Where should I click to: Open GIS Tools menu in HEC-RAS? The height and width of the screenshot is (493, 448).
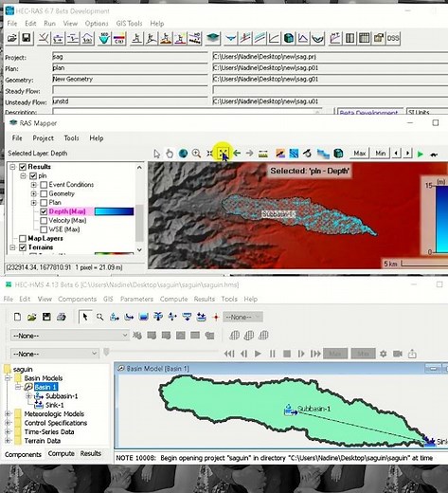point(129,24)
